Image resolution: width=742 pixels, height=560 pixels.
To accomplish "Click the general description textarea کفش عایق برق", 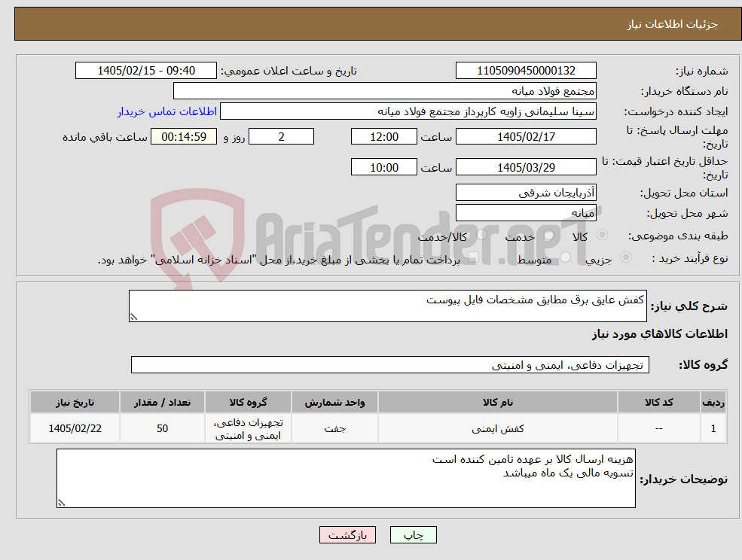I will point(387,306).
